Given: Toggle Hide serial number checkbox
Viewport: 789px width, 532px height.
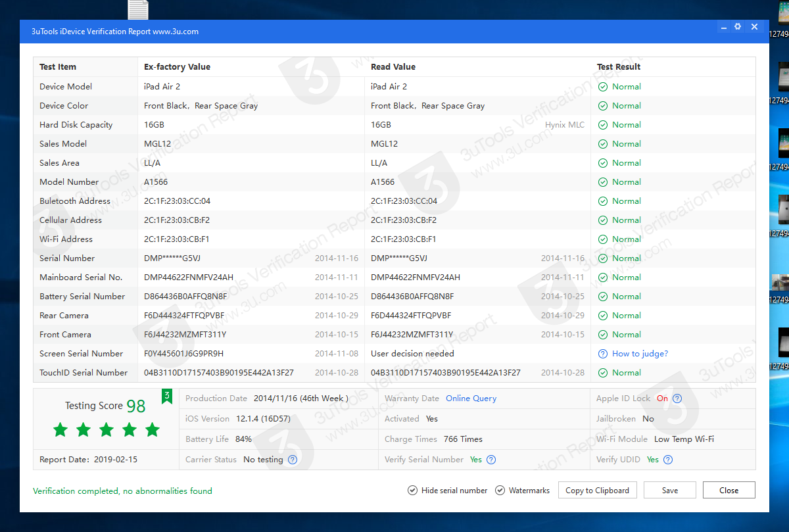Looking at the screenshot, I should 412,491.
